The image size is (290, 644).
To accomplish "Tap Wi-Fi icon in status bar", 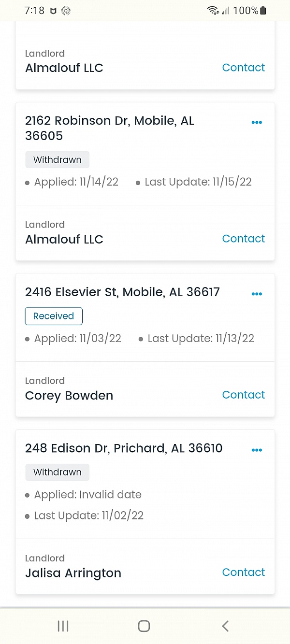I will 212,11.
